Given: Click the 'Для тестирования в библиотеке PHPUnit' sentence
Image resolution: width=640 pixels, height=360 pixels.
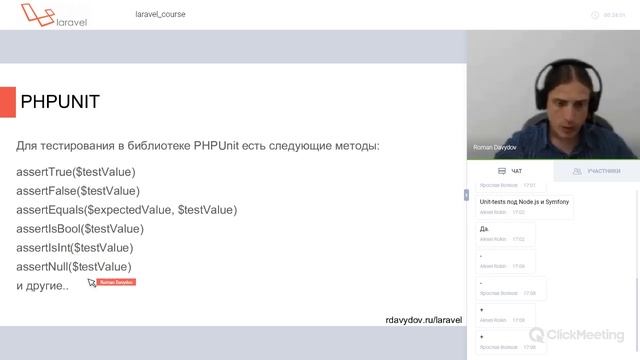Looking at the screenshot, I should pyautogui.click(x=198, y=146).
